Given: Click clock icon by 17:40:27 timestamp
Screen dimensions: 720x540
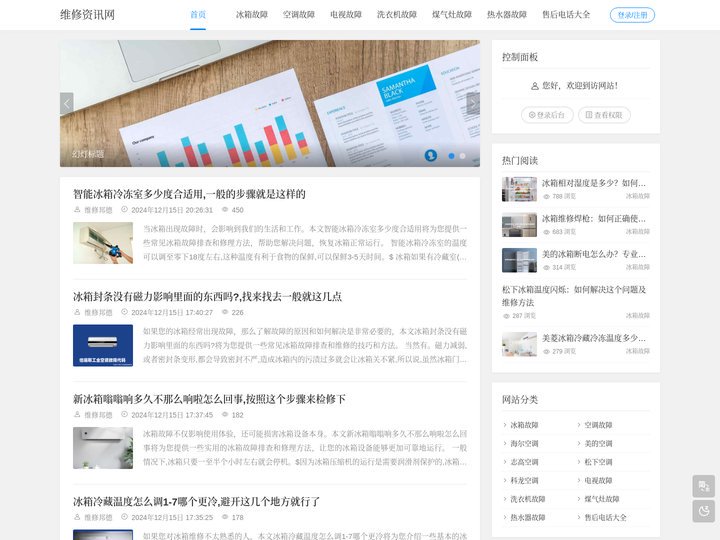Looking at the screenshot, I should point(124,312).
